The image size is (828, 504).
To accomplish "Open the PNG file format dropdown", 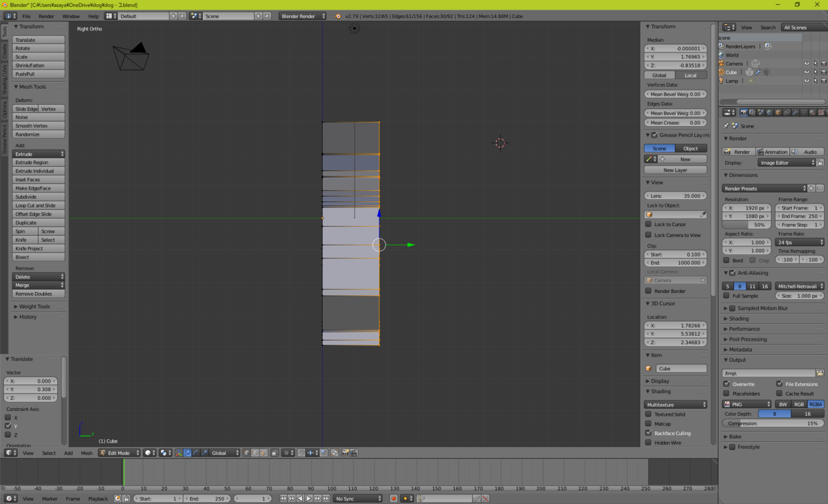I will point(747,404).
